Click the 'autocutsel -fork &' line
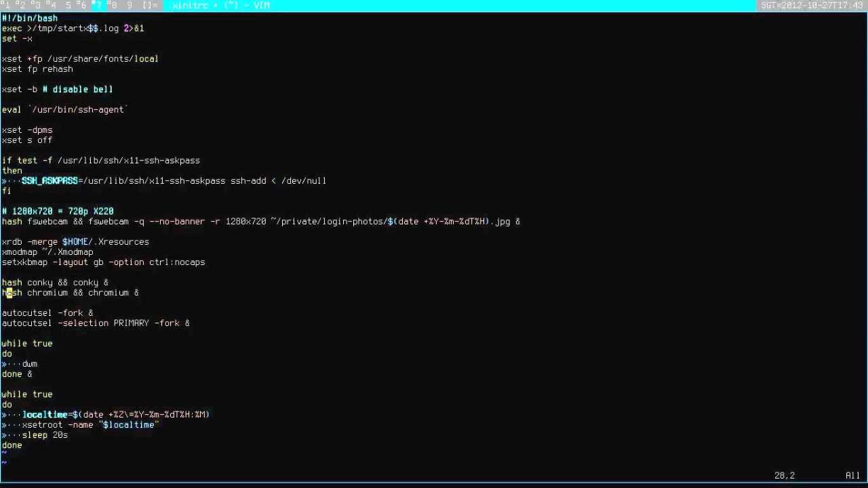The height and width of the screenshot is (488, 868). coord(47,312)
